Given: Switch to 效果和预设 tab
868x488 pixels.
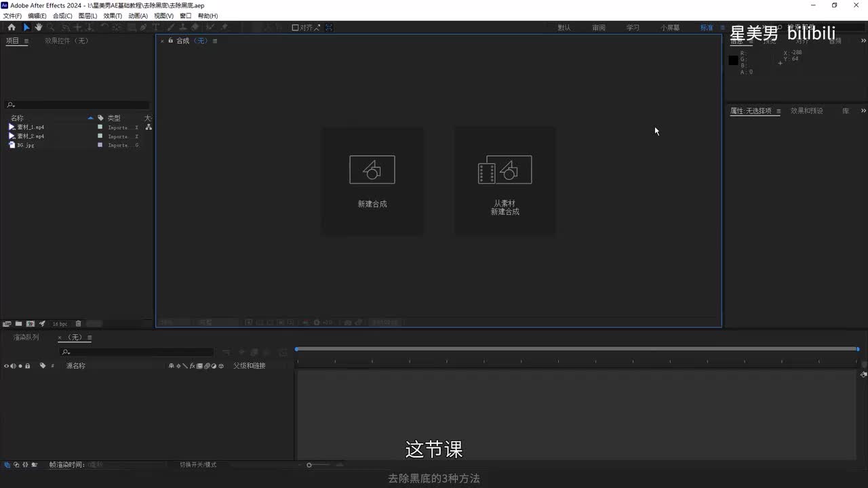Looking at the screenshot, I should click(x=807, y=111).
